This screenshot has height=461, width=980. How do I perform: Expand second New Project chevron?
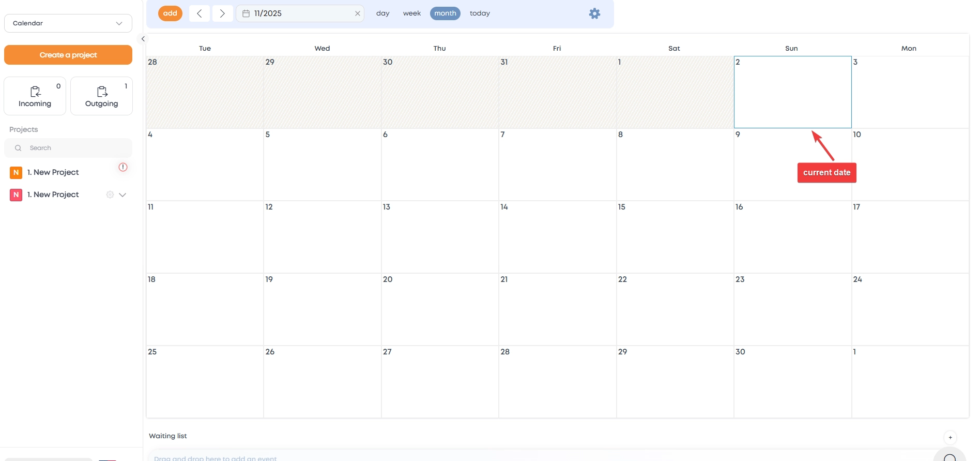(122, 195)
